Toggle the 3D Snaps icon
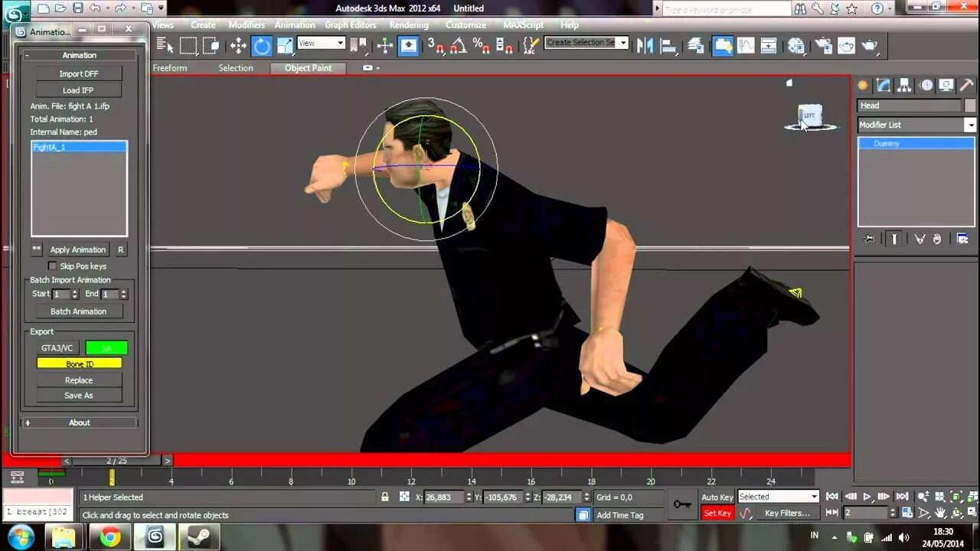This screenshot has width=980, height=551. [x=436, y=46]
